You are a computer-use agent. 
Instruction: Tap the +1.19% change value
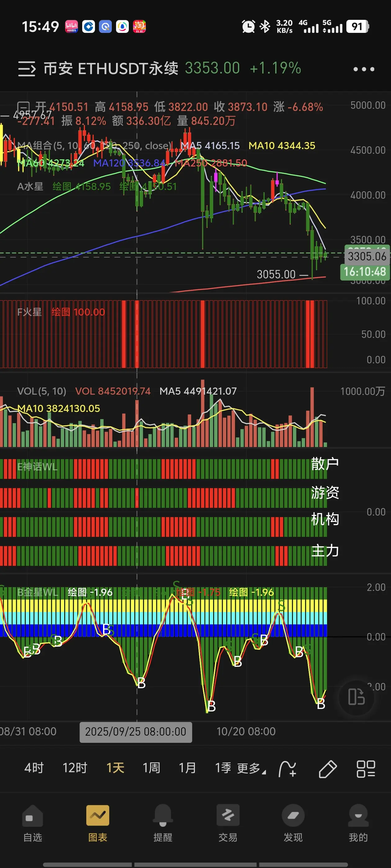(276, 68)
